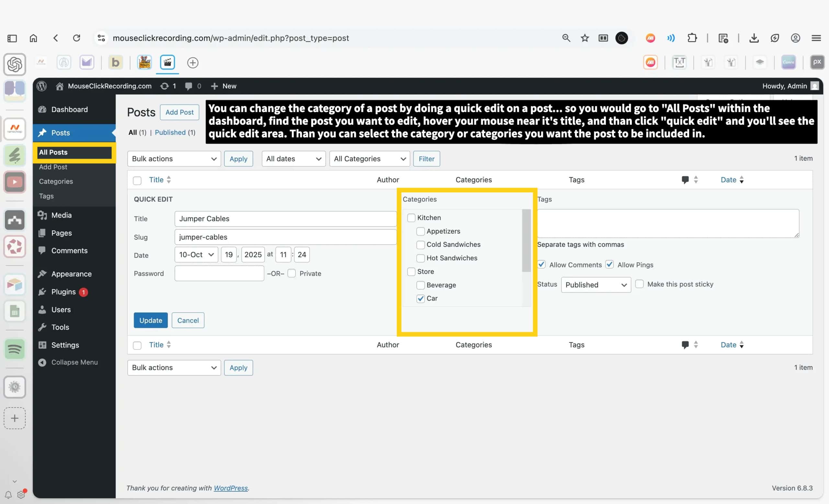Expand the All Categories filter dropdown

pyautogui.click(x=369, y=159)
